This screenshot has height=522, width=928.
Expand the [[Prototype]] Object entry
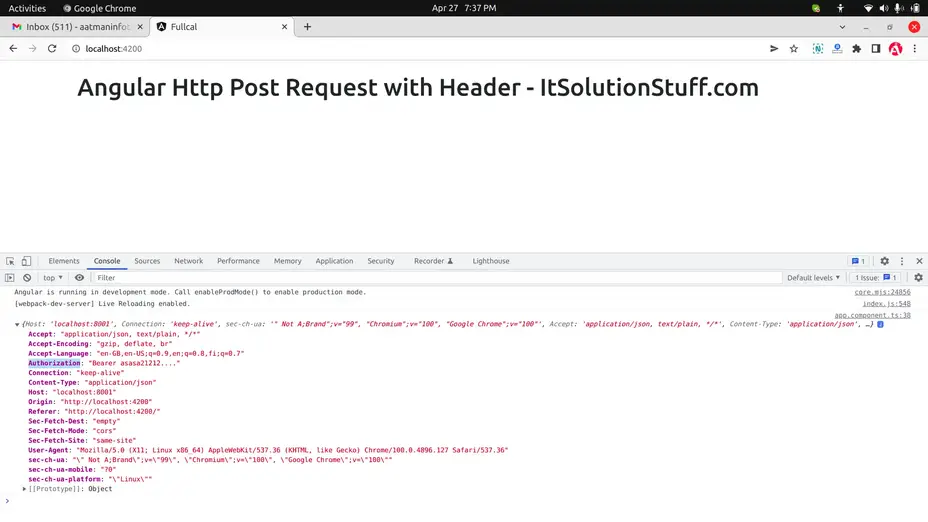[x=24, y=489]
